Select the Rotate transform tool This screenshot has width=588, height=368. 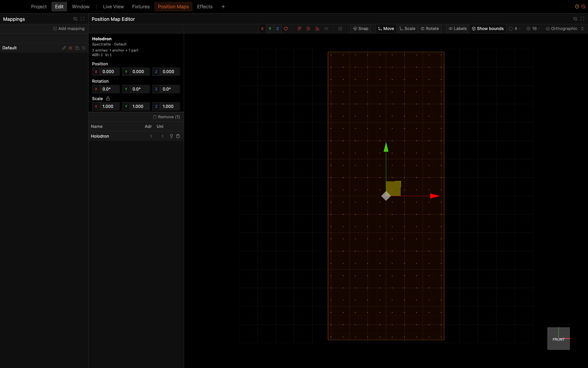(x=430, y=29)
